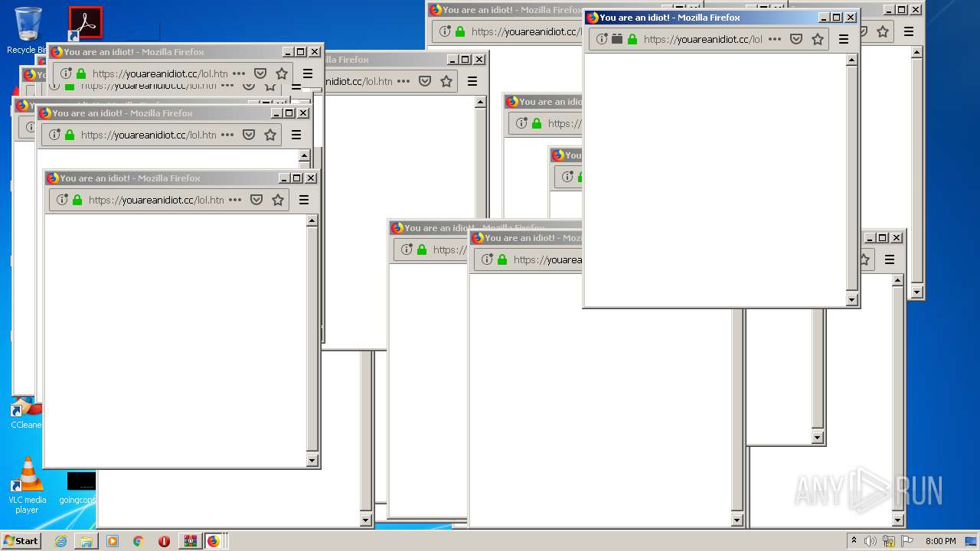Bookmark the page with the star in the active window
Viewport: 980px width, 551px height.
click(818, 39)
